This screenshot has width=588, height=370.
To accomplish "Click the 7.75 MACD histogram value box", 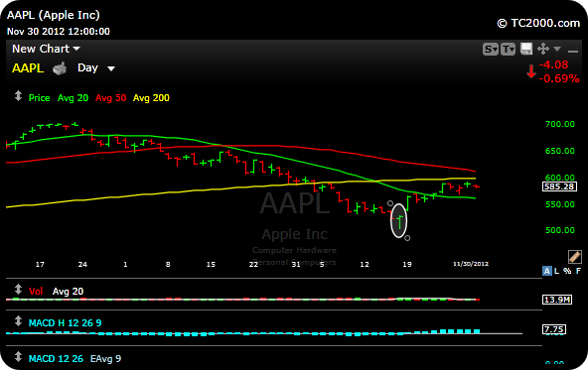I will pos(554,329).
